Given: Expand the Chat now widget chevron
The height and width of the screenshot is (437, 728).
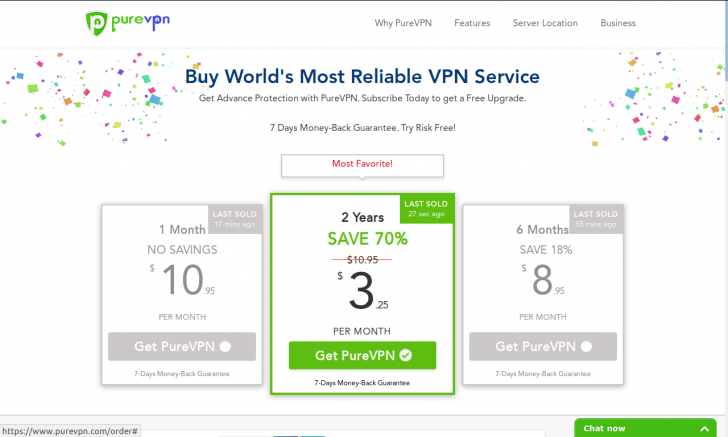Looking at the screenshot, I should (704, 429).
